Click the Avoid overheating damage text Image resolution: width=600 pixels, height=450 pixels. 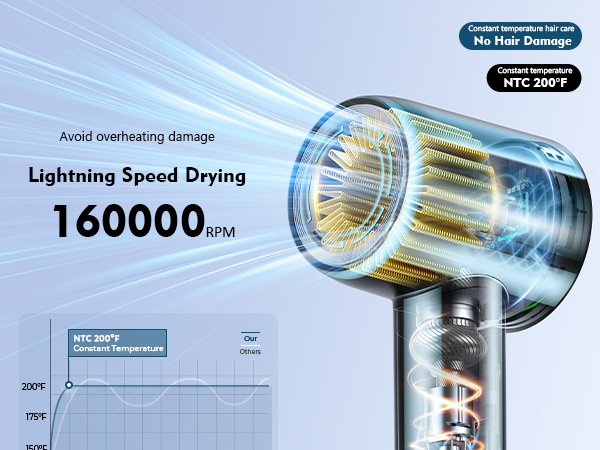click(x=137, y=136)
